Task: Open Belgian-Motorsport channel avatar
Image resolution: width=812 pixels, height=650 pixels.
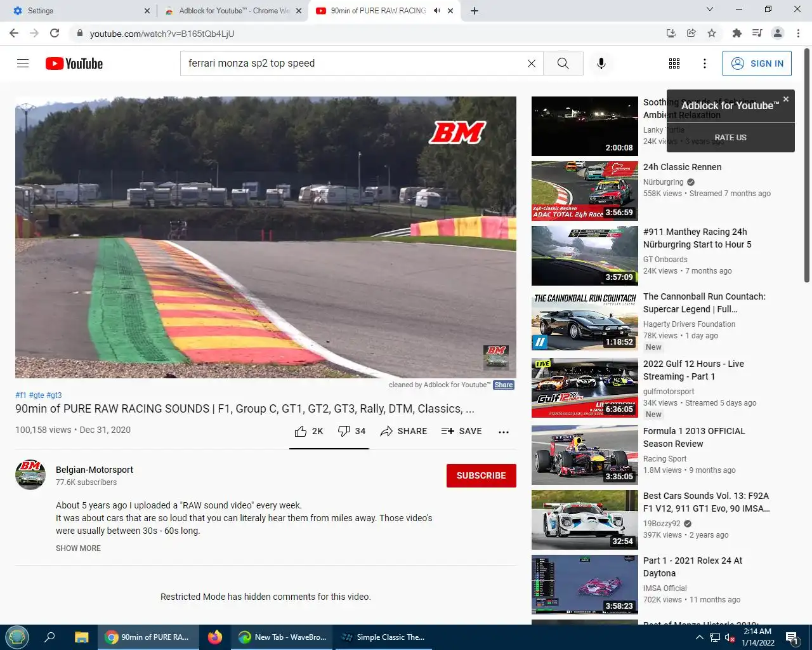Action: (30, 475)
